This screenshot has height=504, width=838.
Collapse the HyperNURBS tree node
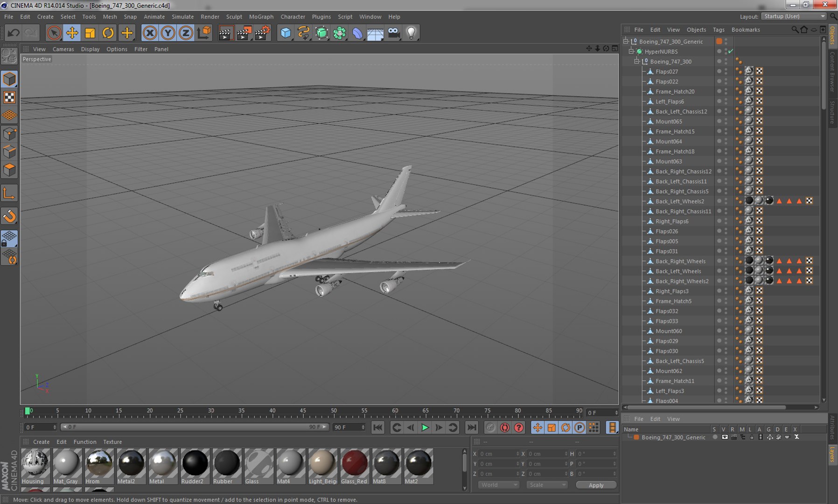(632, 51)
